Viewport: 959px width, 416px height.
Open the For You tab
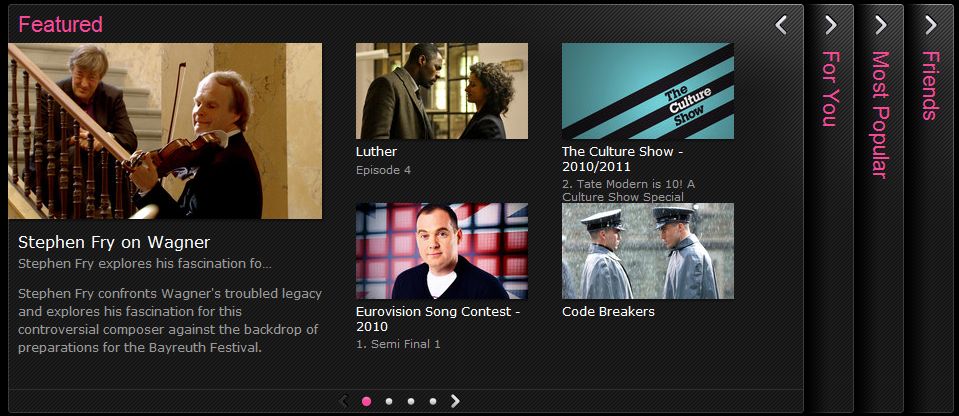coord(830,89)
